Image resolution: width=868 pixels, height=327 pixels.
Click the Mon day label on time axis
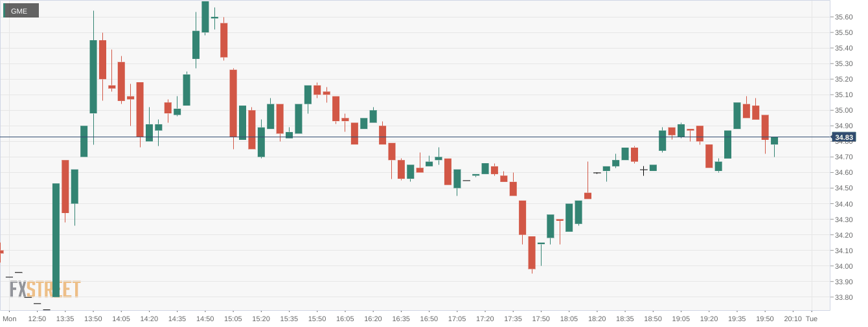tap(9, 319)
